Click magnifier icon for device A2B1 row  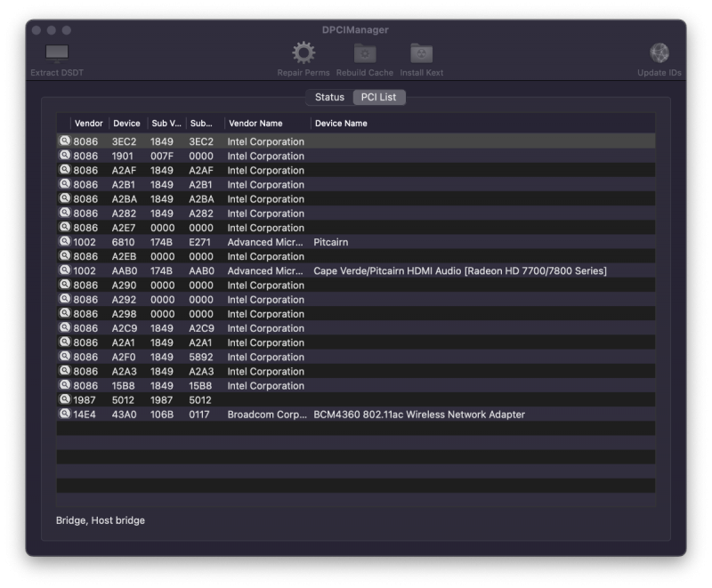pyautogui.click(x=65, y=184)
